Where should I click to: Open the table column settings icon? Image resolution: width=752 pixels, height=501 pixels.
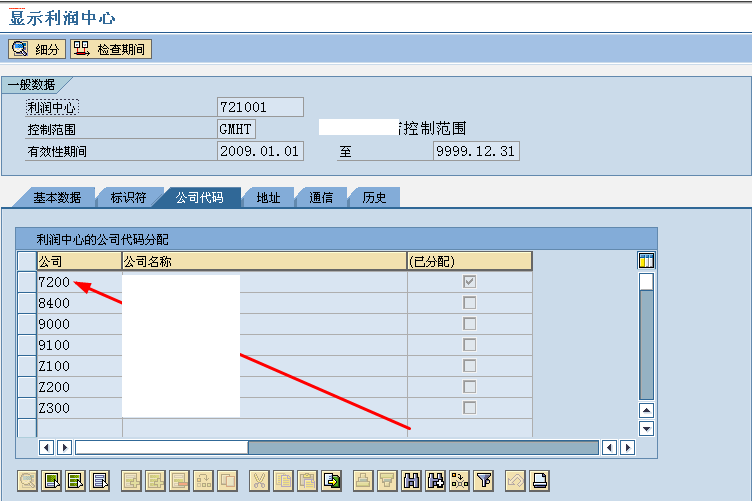646,261
